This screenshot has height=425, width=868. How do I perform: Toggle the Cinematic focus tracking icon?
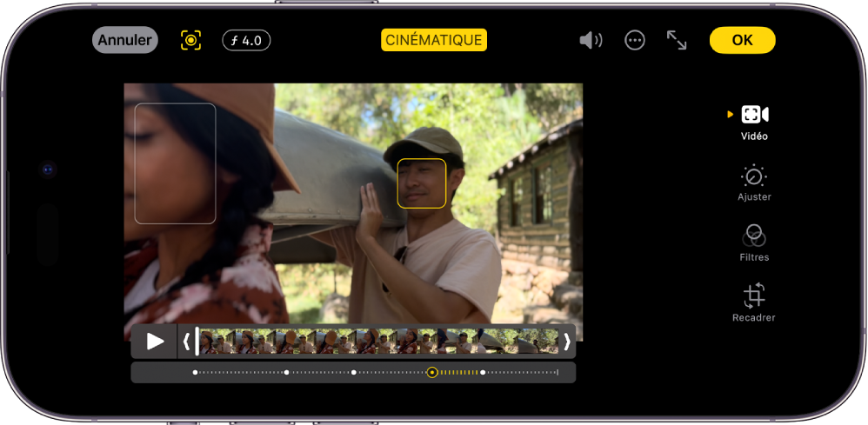[x=191, y=40]
